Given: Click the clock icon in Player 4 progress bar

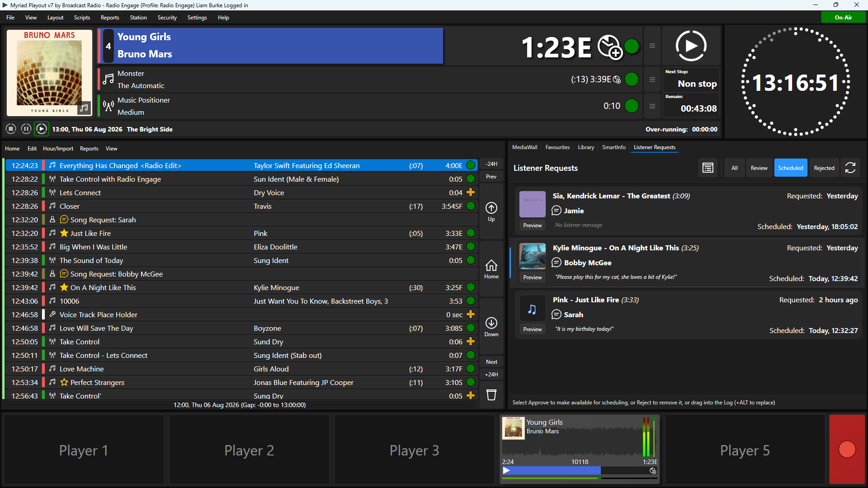Looking at the screenshot, I should point(653,471).
